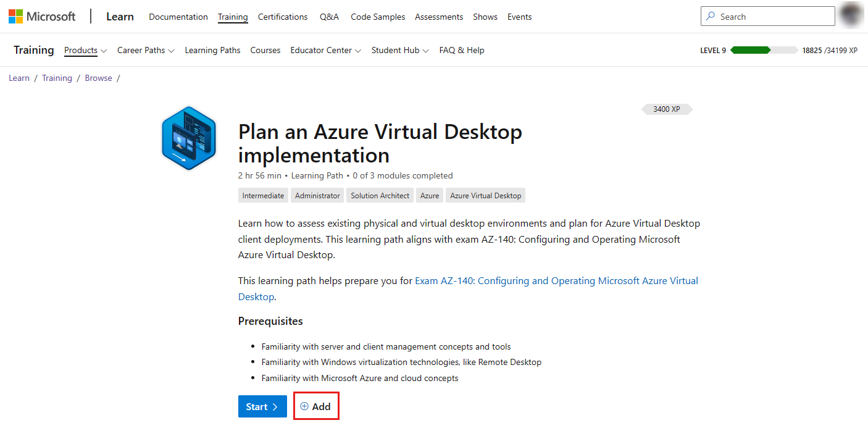The width and height of the screenshot is (868, 428).
Task: Open the Exam AZ-140 link
Action: (468, 288)
